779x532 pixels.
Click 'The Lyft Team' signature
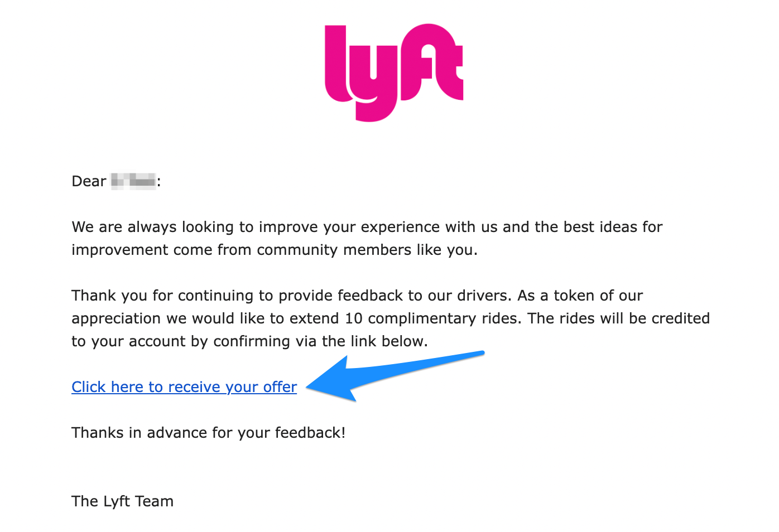(122, 501)
